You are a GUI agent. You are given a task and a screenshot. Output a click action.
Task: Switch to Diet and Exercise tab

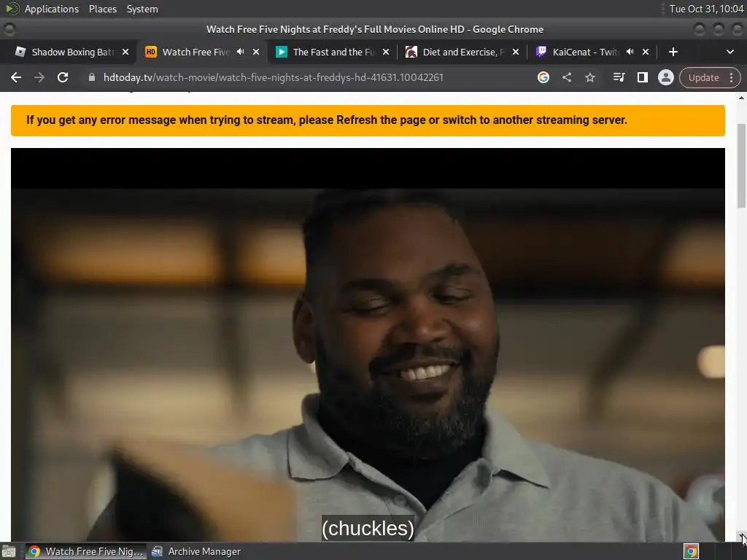point(463,52)
